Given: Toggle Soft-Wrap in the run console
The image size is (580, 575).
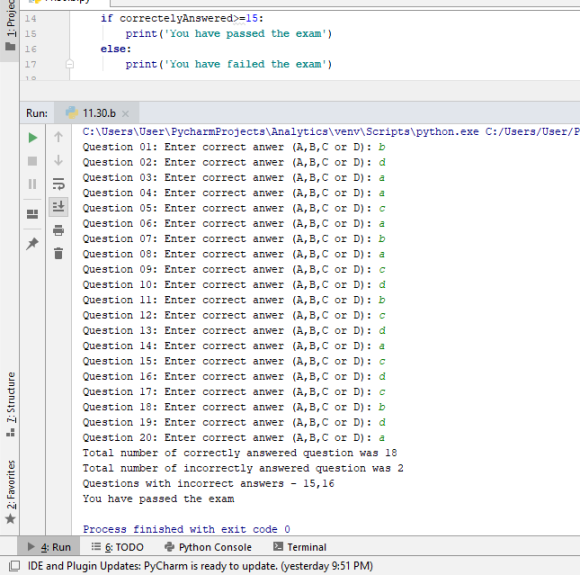Looking at the screenshot, I should click(x=58, y=184).
